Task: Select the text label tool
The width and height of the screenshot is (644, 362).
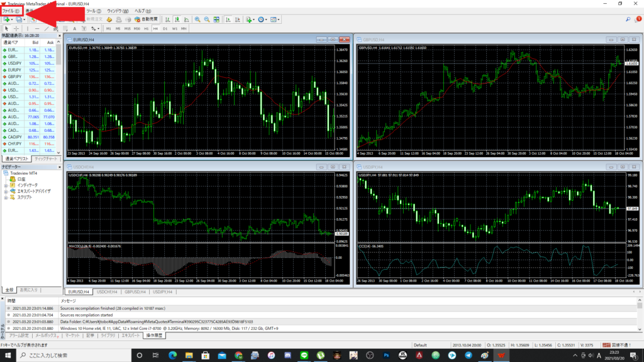Action: coord(84,29)
